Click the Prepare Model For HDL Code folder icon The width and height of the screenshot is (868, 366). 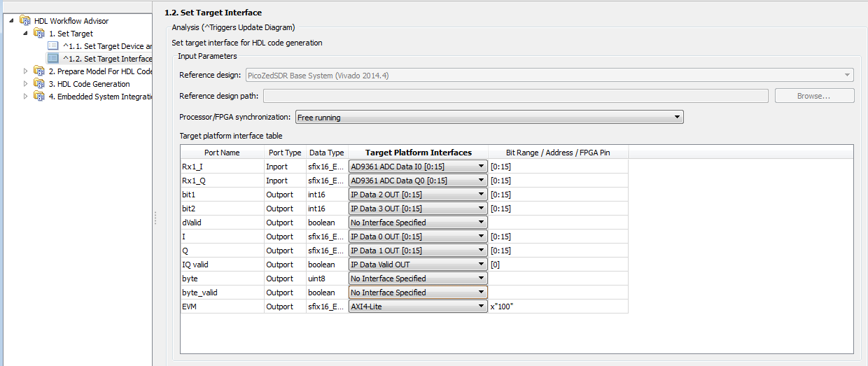[x=39, y=71]
